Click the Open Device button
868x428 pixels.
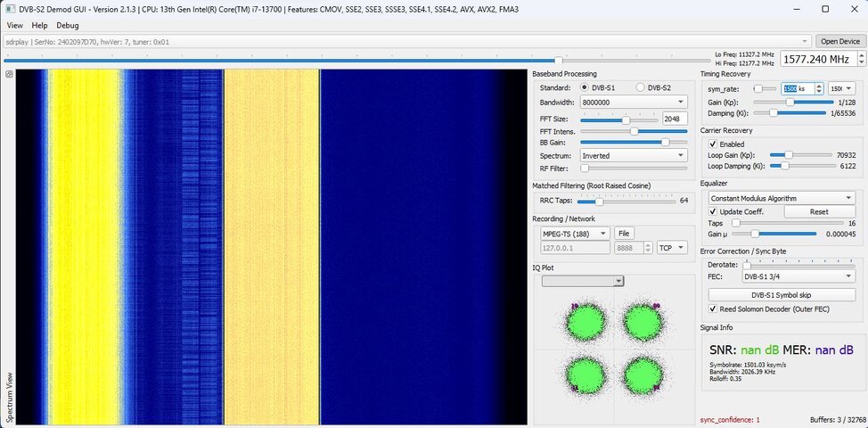[x=840, y=42]
